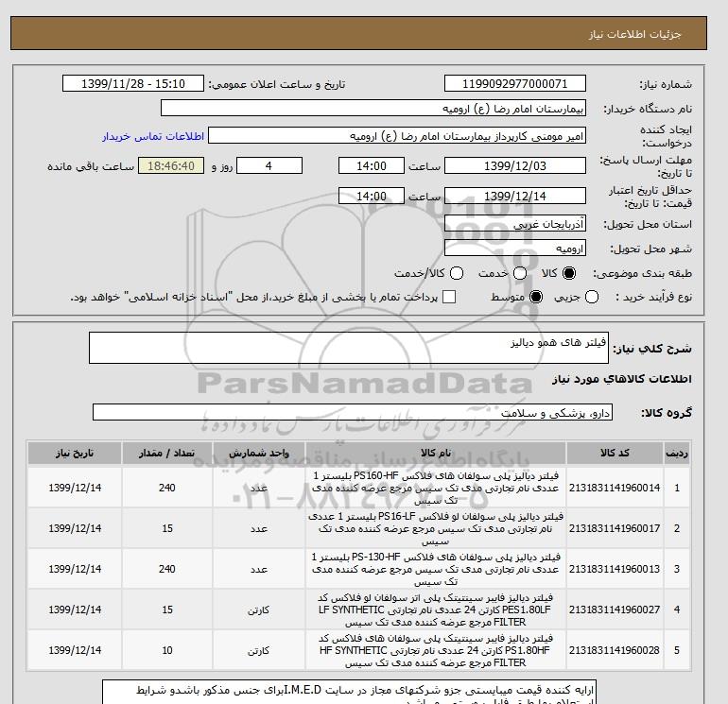This screenshot has width=728, height=704.
Task: Select item code 2131831141960028
Action: (x=615, y=650)
